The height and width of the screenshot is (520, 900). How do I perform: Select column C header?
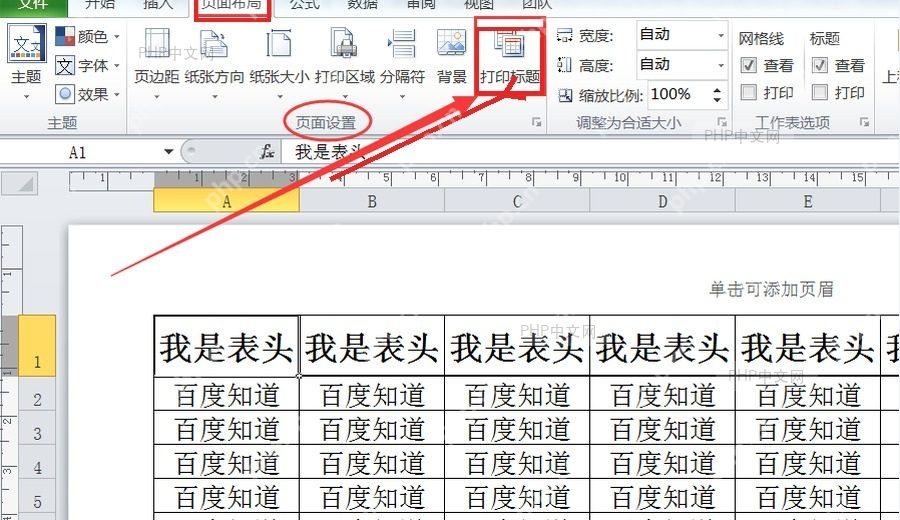[517, 201]
